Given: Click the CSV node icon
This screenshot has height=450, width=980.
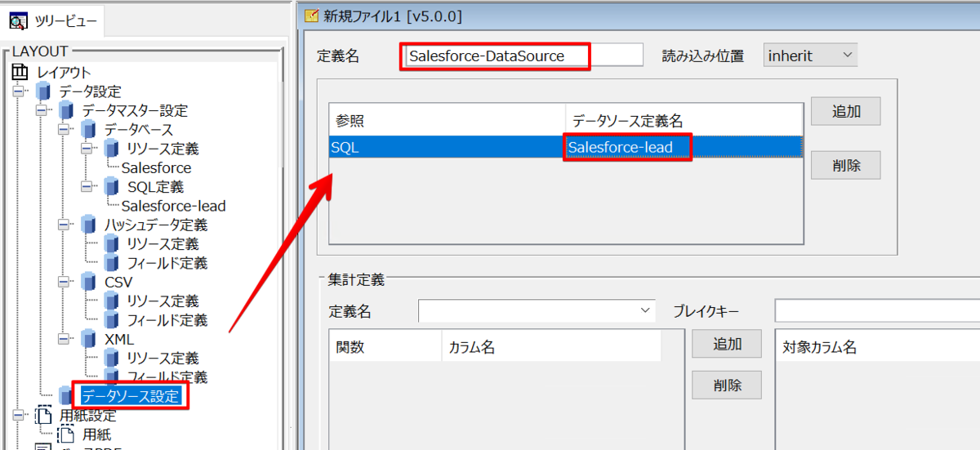Looking at the screenshot, I should 88,282.
